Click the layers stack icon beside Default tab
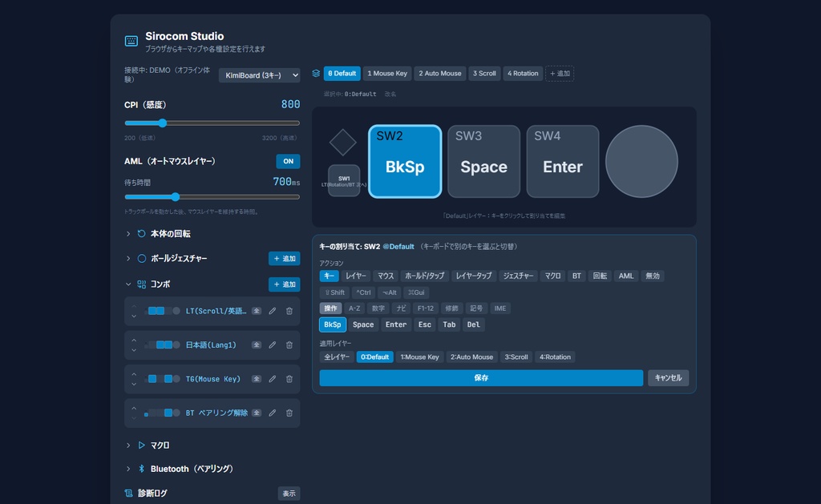The image size is (821, 504). 316,73
